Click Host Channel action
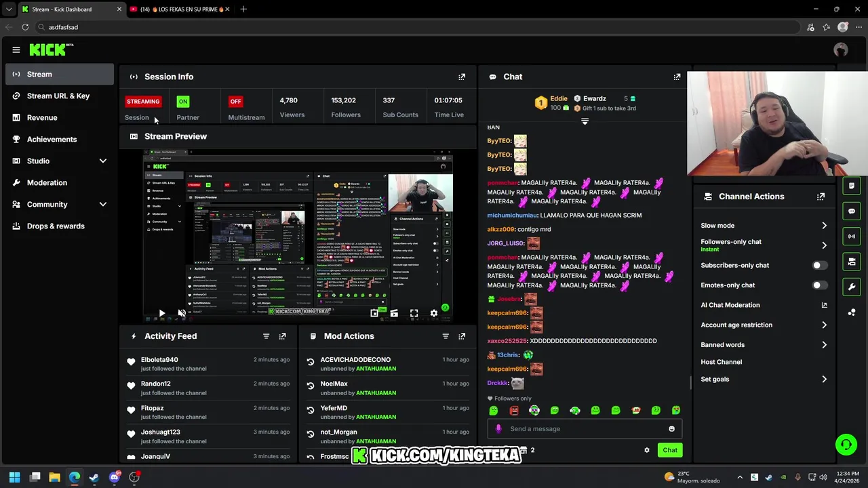Image resolution: width=868 pixels, height=488 pixels. [722, 362]
